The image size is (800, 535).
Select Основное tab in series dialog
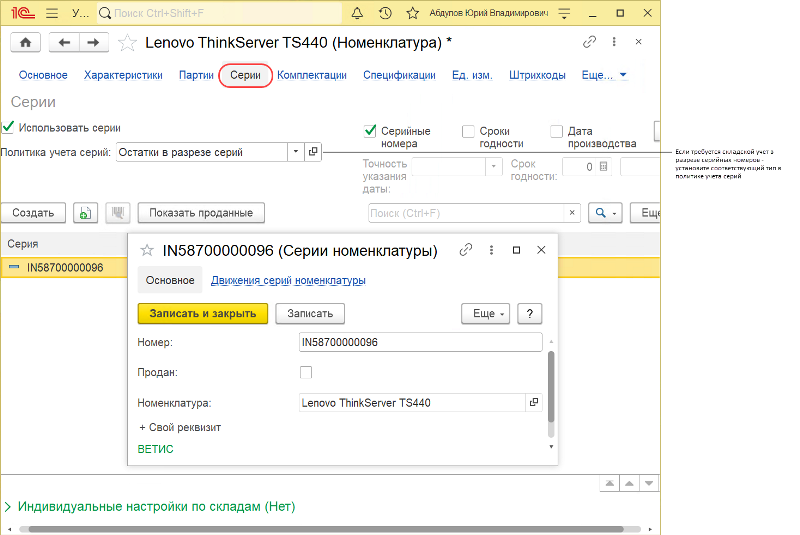[x=170, y=280]
